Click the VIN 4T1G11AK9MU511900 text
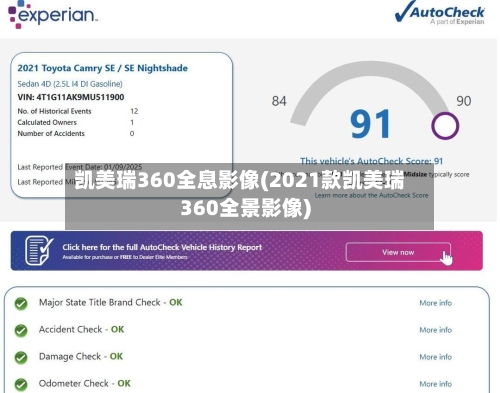 click(71, 97)
